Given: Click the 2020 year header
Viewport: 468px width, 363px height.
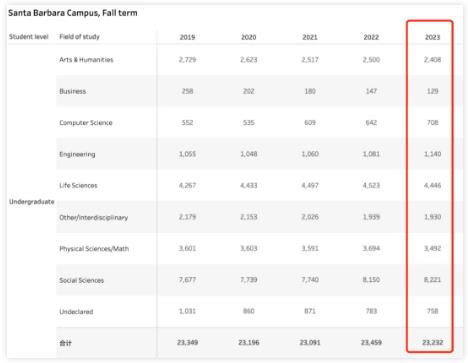Looking at the screenshot, I should point(249,37).
